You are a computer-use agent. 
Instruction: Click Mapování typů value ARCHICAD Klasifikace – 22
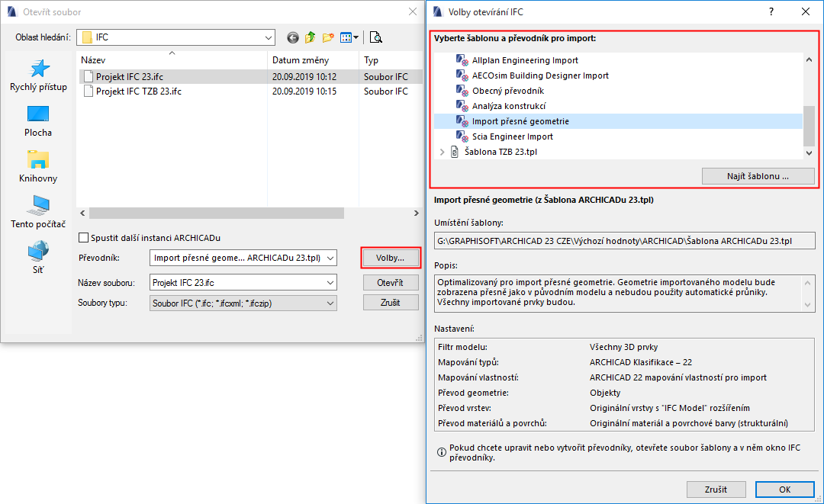pos(641,362)
